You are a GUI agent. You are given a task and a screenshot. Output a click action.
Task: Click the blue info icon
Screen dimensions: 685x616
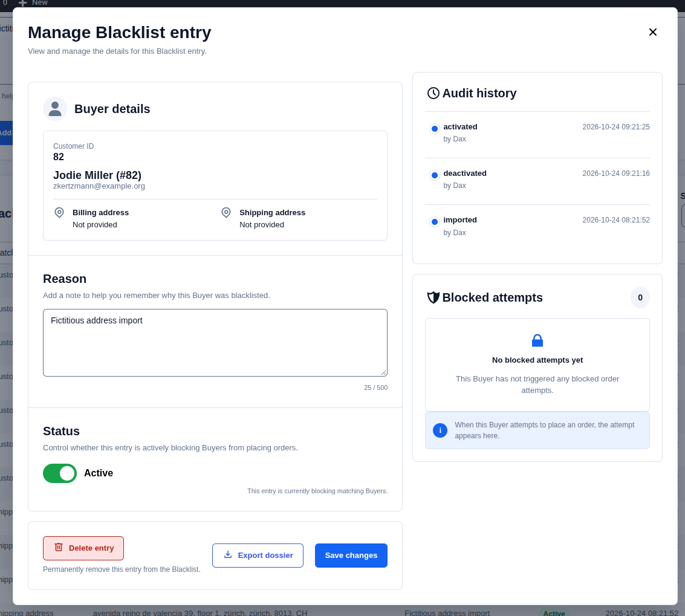(440, 430)
